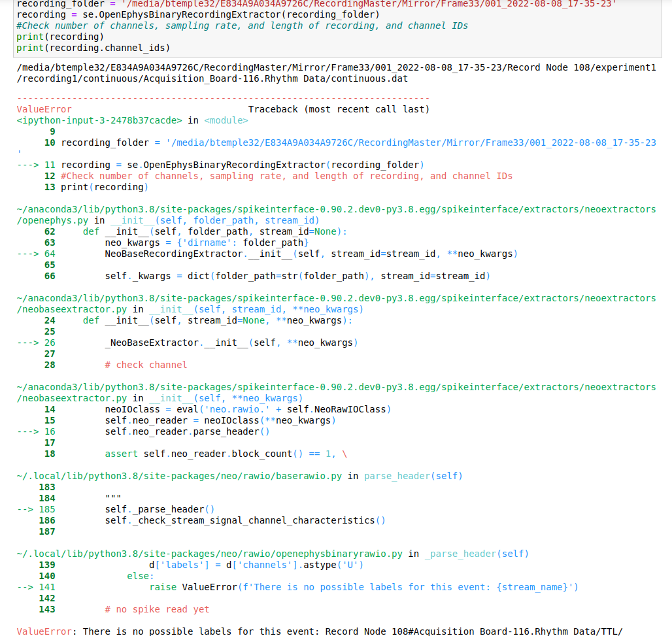Select the # check channel comment
Image resolution: width=672 pixels, height=636 pixels.
pos(144,365)
